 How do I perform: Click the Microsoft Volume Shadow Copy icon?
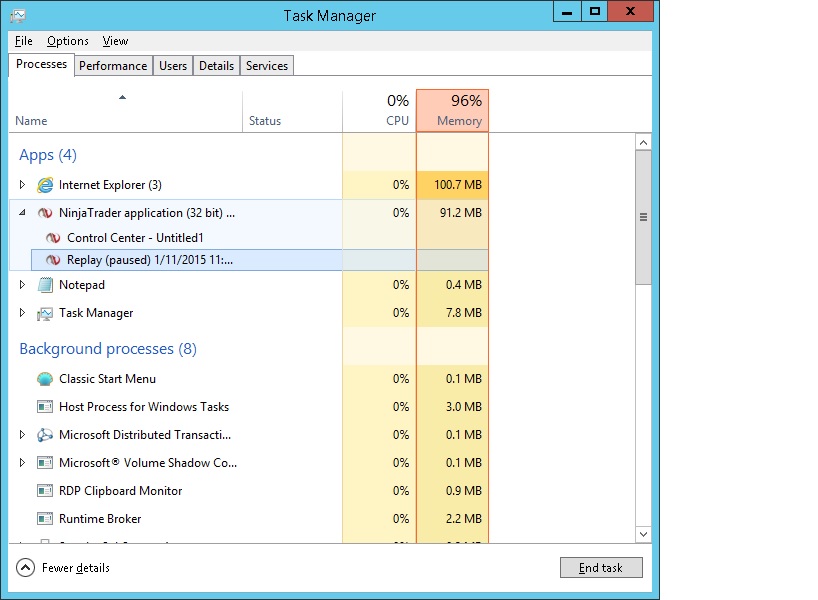[45, 463]
